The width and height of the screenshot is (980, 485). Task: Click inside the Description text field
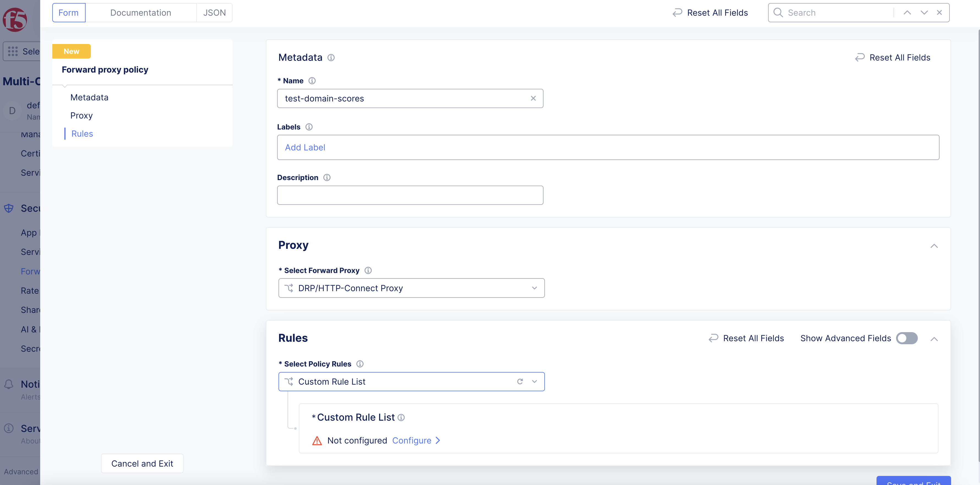tap(410, 195)
